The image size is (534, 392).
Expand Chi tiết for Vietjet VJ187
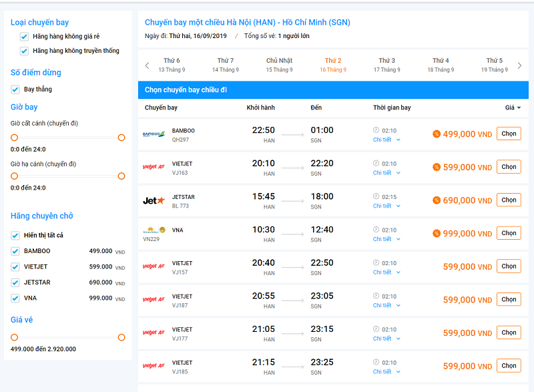[x=386, y=305]
